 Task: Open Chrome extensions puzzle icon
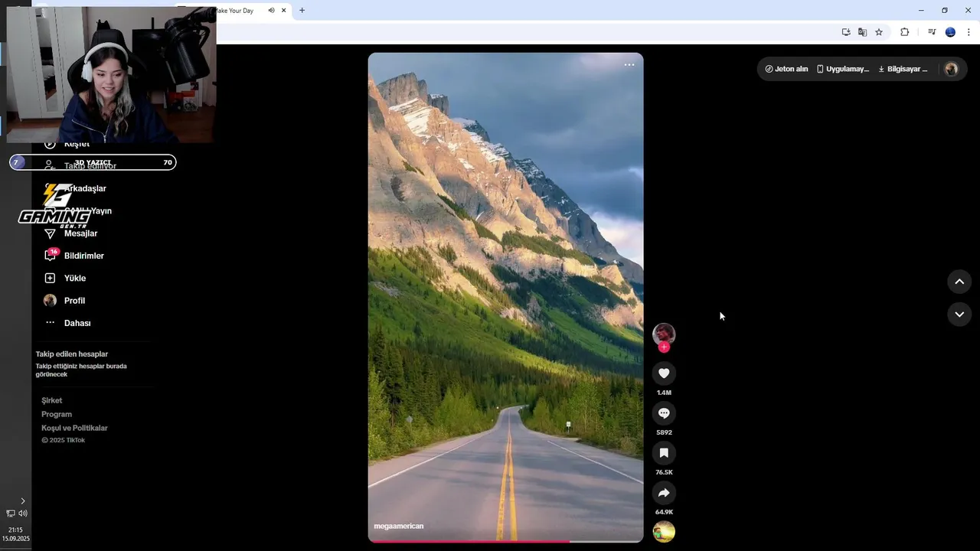click(904, 32)
